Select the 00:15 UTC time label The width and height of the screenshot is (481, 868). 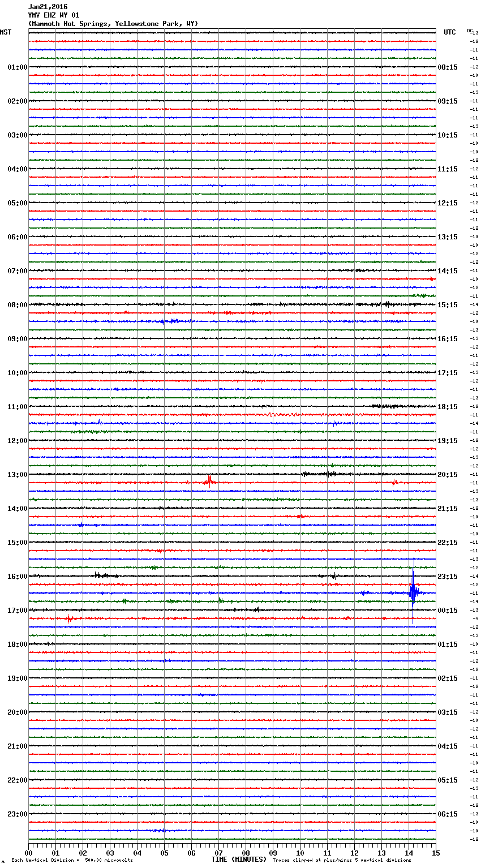tap(447, 611)
